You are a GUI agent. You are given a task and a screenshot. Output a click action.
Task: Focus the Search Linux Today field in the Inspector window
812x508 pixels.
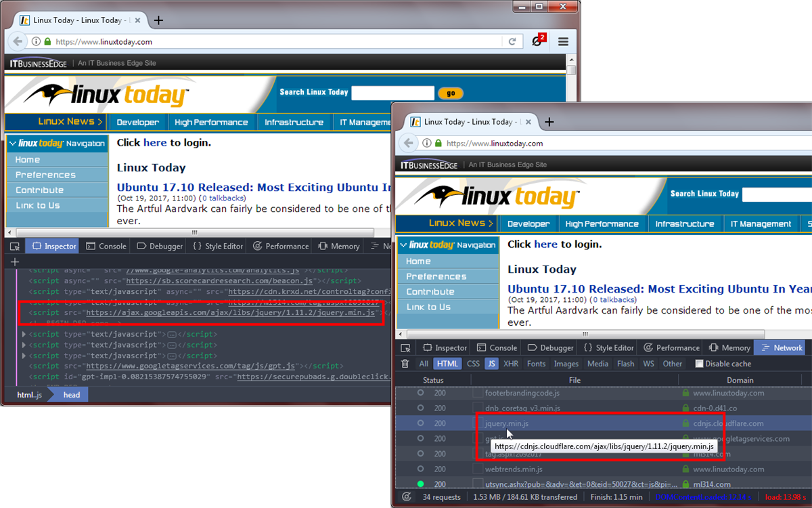point(392,93)
